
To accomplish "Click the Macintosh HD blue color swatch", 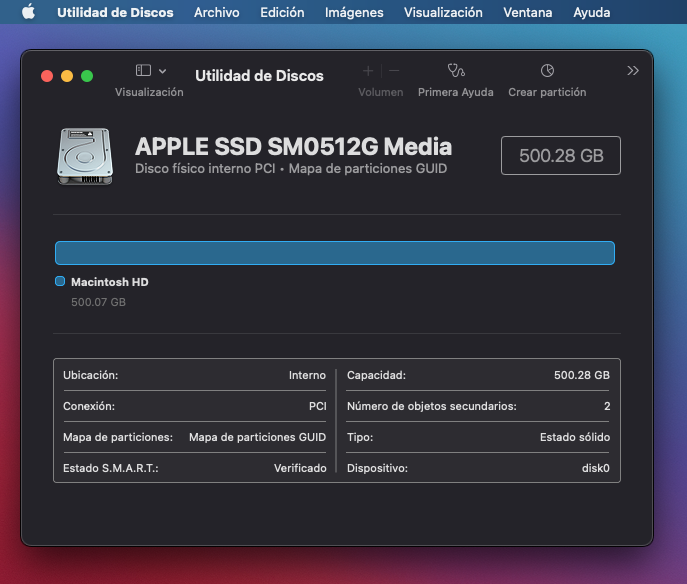I will coord(60,281).
